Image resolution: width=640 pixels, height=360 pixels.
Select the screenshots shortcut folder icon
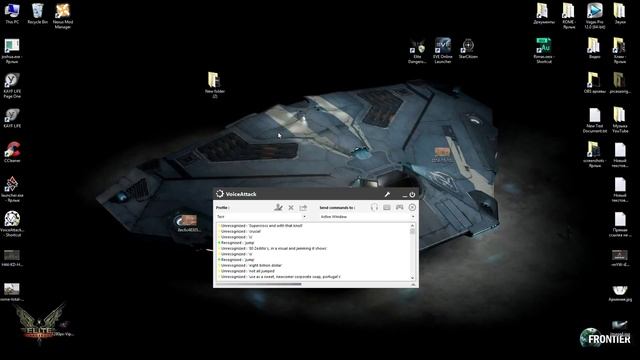coord(594,155)
